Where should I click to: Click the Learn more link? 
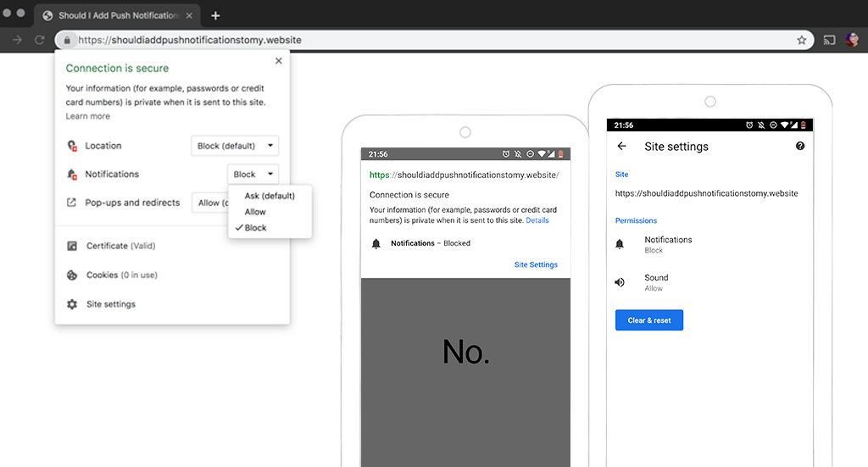click(x=87, y=116)
